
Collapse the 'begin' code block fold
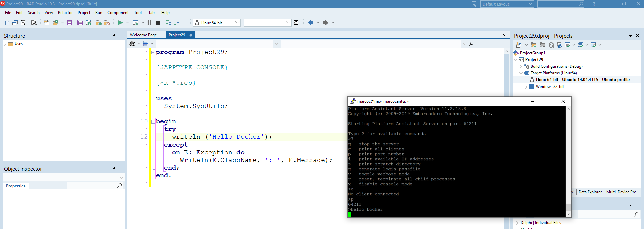(x=153, y=122)
